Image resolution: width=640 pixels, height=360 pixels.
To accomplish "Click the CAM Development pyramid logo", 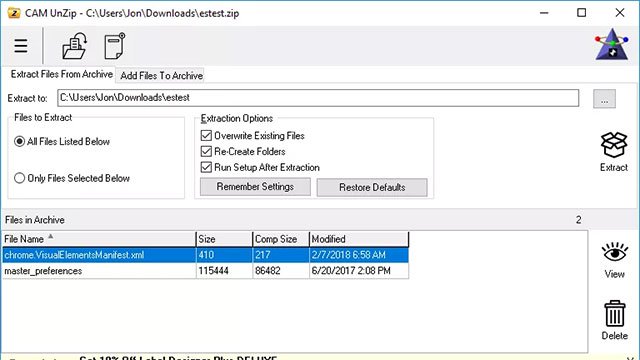I will (611, 44).
